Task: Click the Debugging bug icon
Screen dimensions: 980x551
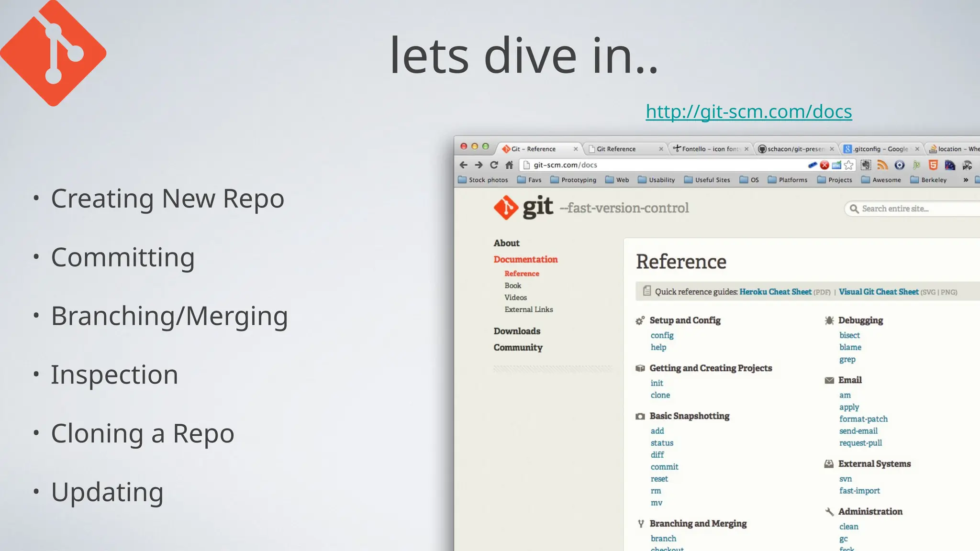Action: click(x=829, y=320)
